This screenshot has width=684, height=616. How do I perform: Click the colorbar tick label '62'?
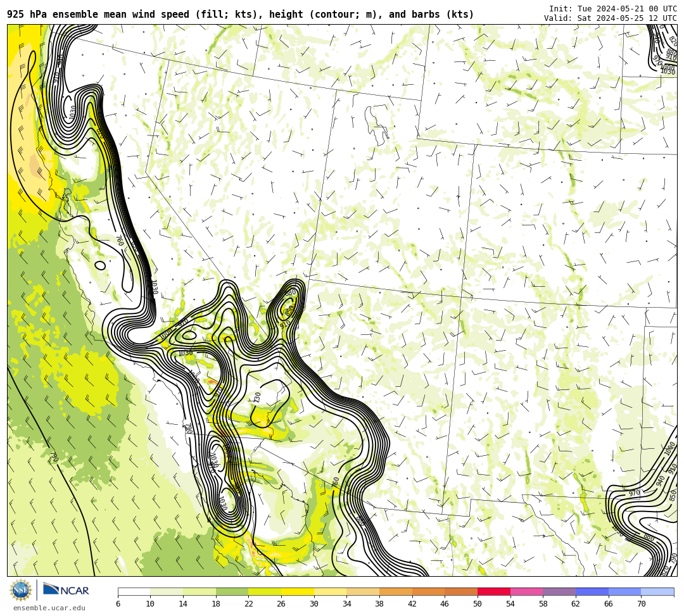pos(576,604)
